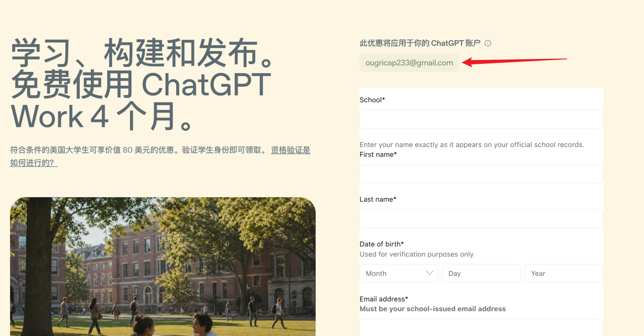
Task: Select the Last name text box
Action: pyautogui.click(x=481, y=219)
